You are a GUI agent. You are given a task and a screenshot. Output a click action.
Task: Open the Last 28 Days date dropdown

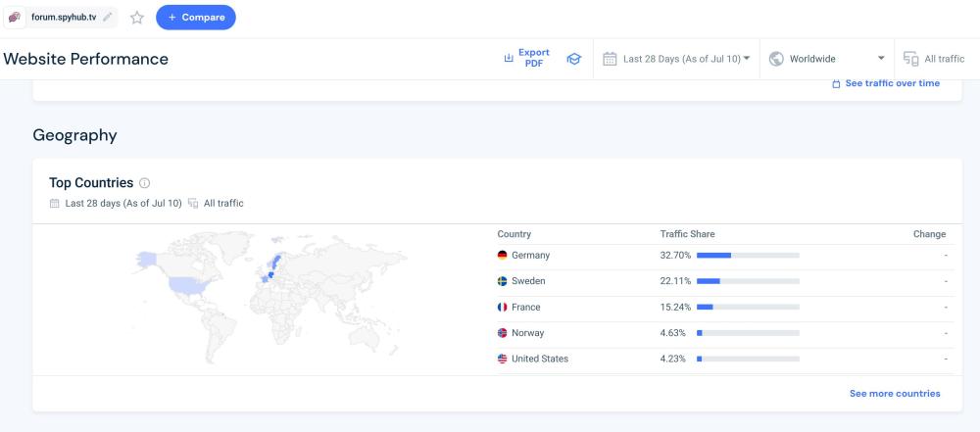click(676, 59)
